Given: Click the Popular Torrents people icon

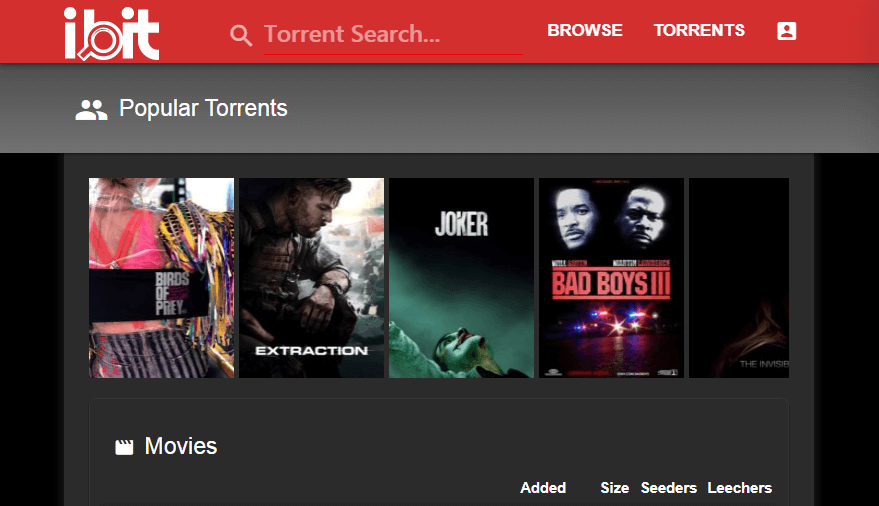Looking at the screenshot, I should click(91, 110).
